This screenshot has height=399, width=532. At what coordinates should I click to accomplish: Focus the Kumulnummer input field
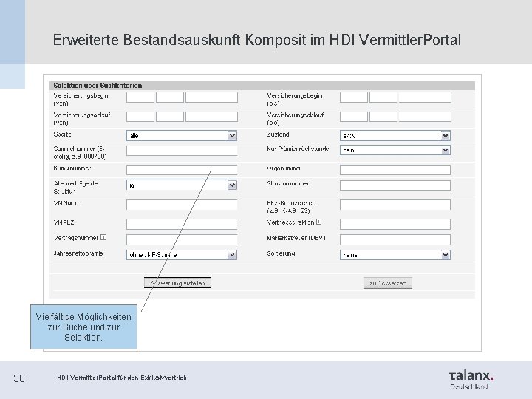pyautogui.click(x=182, y=170)
